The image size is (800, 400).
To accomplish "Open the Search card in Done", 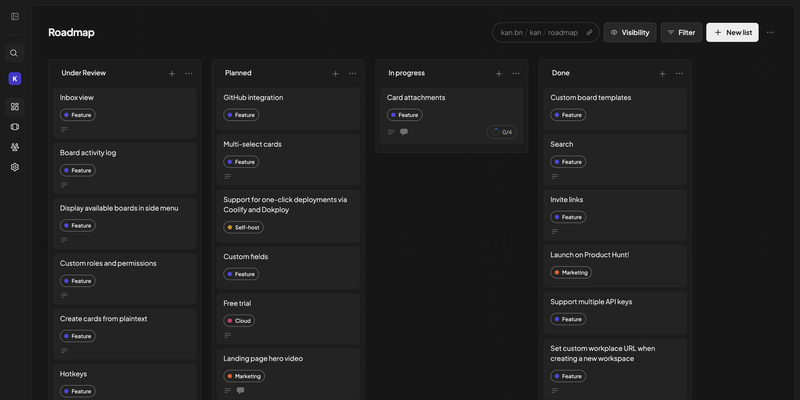I will 615,160.
